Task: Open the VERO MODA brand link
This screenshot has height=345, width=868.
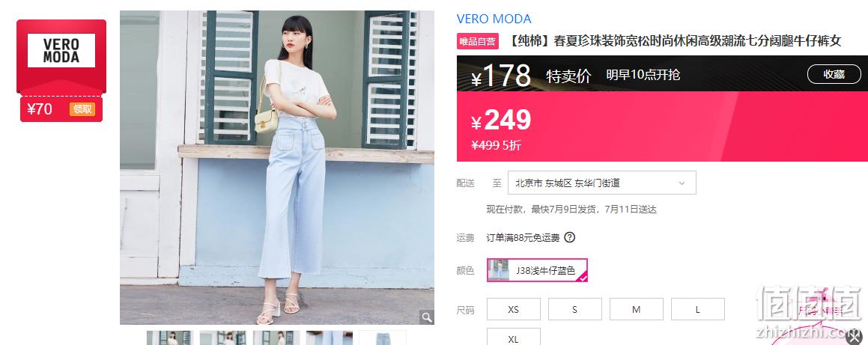Action: 494,19
